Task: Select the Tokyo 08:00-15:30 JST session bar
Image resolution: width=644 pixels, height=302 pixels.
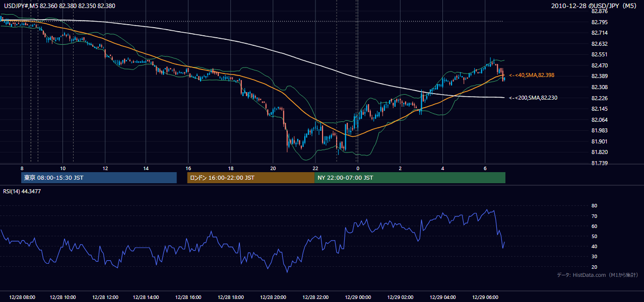Action: (99, 178)
